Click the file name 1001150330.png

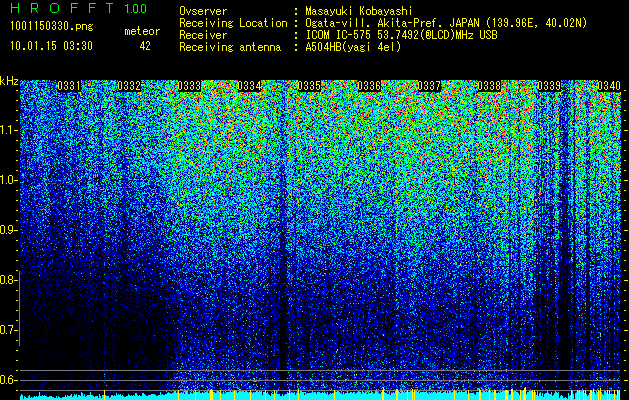tap(52, 27)
